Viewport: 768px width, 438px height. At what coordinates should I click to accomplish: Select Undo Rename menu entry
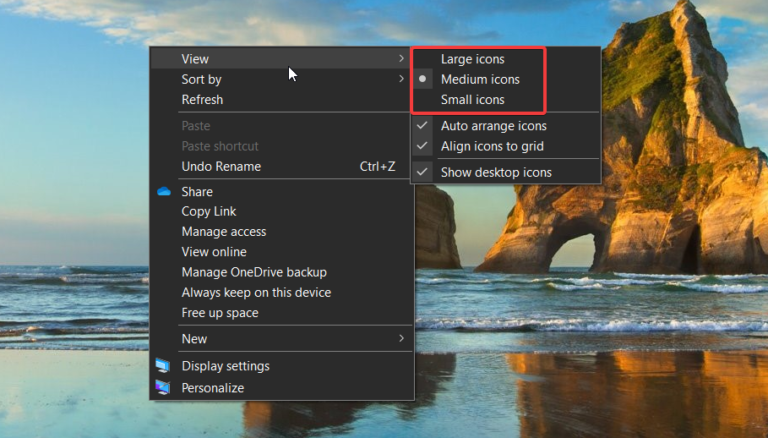click(221, 167)
